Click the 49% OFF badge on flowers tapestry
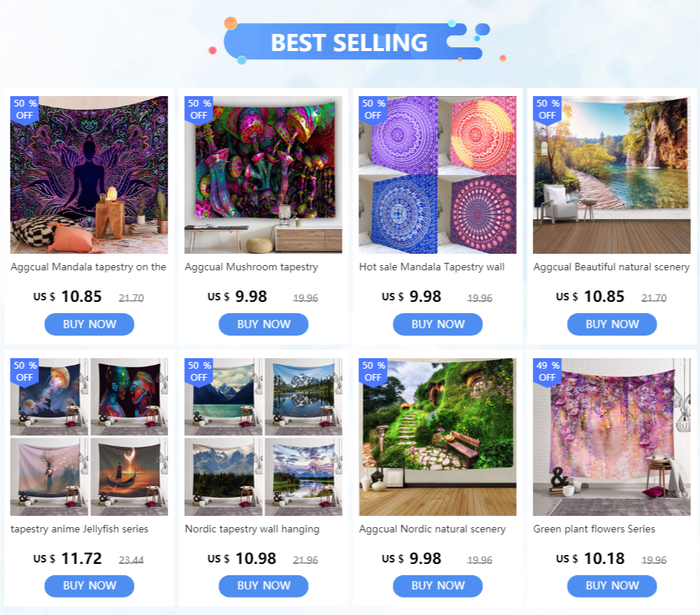Viewport: 700px width, 615px height. (547, 371)
